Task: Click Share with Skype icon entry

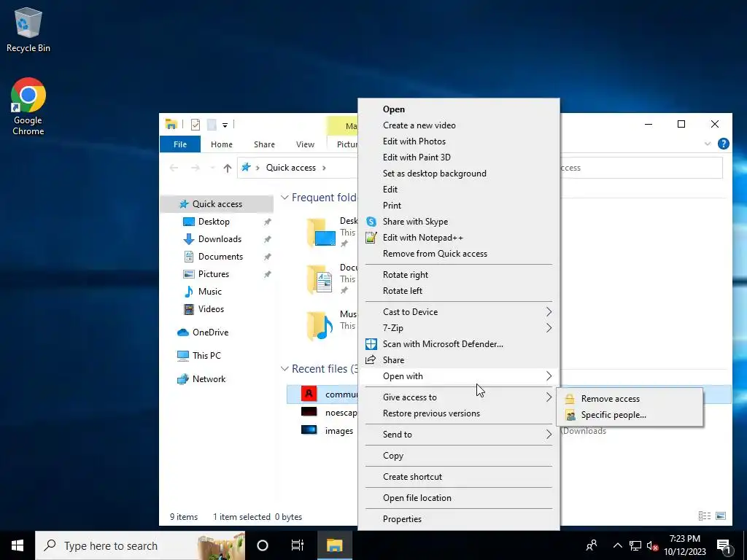Action: pyautogui.click(x=371, y=222)
